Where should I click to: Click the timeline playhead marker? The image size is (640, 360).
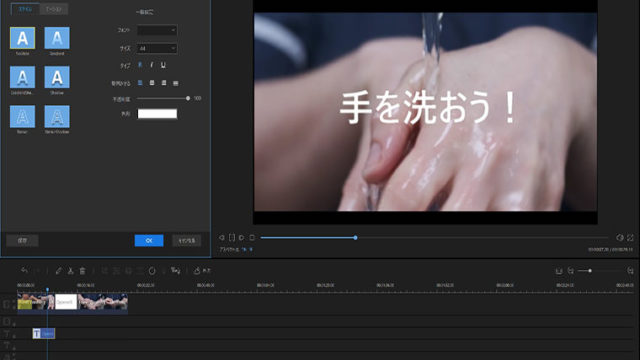click(47, 290)
